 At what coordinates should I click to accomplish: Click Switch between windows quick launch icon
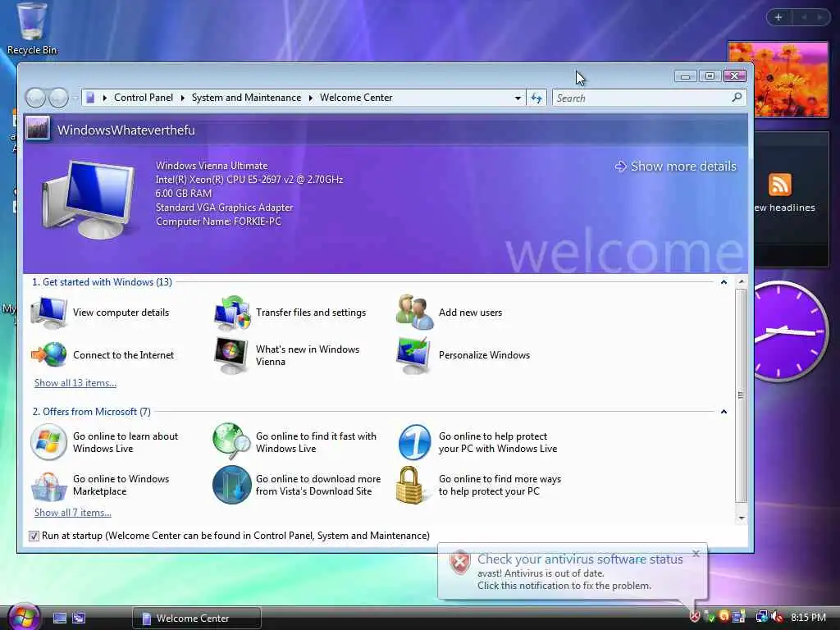(x=79, y=618)
